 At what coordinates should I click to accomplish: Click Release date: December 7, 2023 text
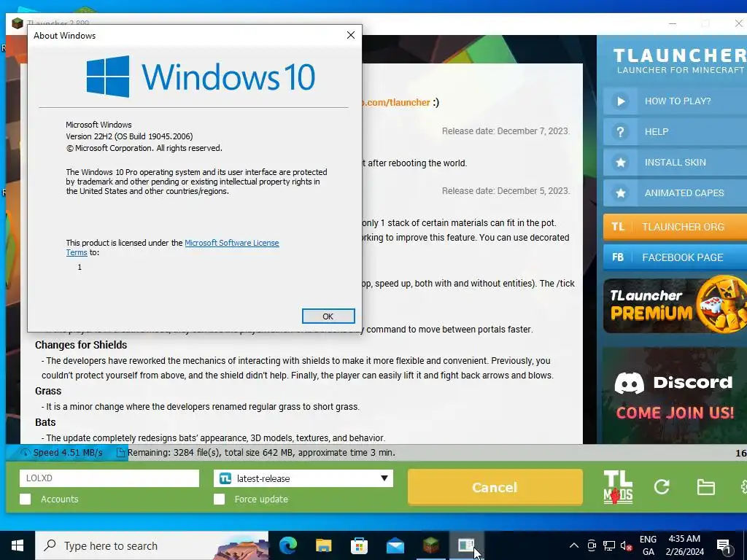[x=506, y=131]
